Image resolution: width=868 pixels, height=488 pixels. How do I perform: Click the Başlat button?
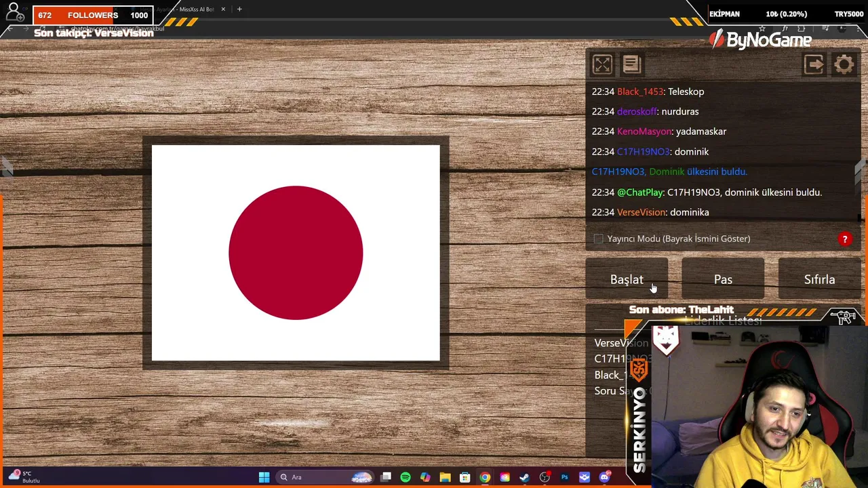click(627, 279)
